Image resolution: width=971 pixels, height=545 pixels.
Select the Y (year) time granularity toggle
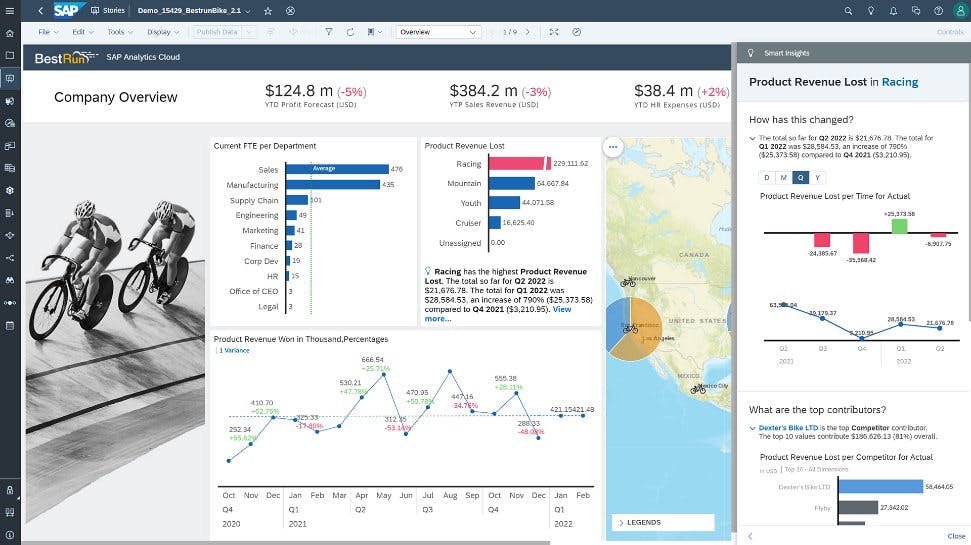817,177
